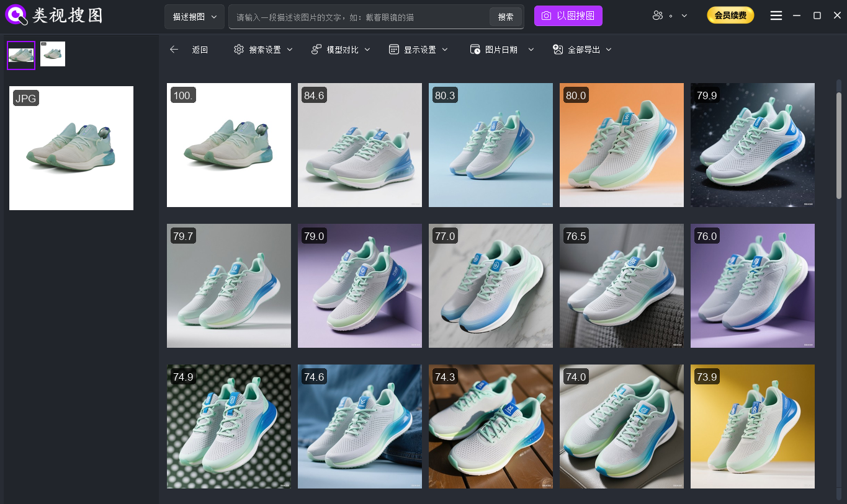Select the second query thumbnail in sidebar
The height and width of the screenshot is (504, 847).
[53, 55]
